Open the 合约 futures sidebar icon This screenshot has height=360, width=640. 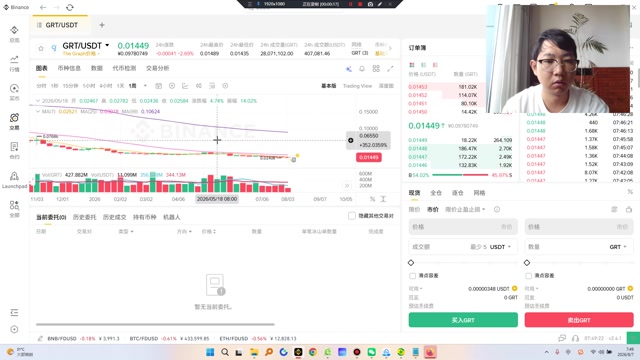tap(14, 147)
